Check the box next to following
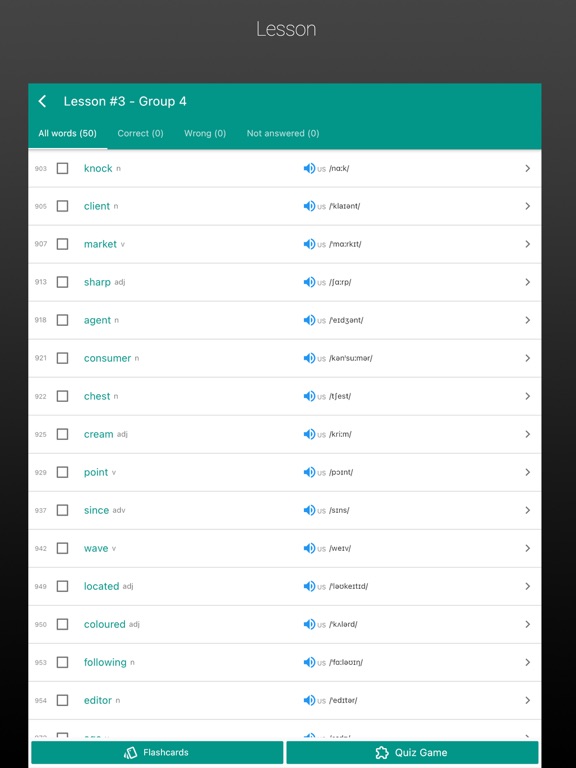This screenshot has width=576, height=768. (x=62, y=662)
